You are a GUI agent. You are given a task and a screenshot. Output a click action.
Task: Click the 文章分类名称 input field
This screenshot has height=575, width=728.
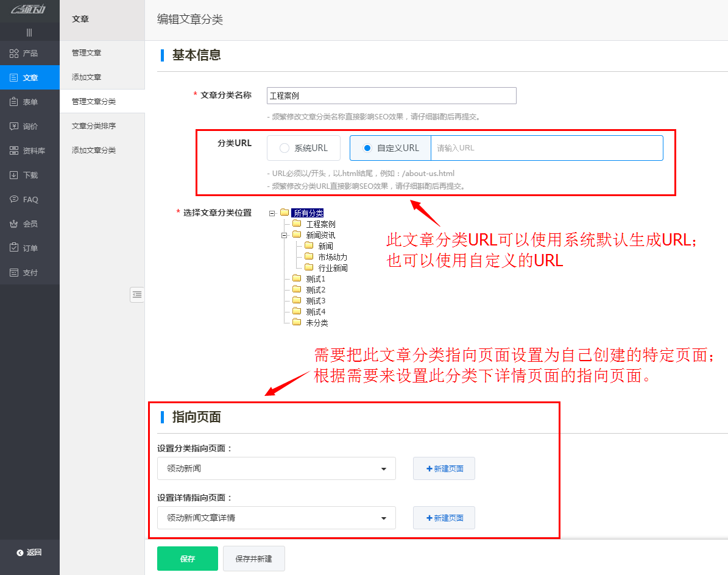pyautogui.click(x=391, y=96)
